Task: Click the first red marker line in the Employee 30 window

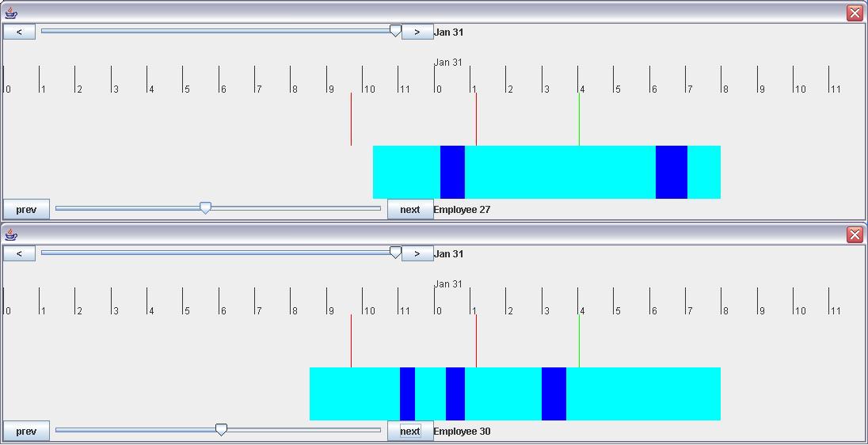Action: pos(351,341)
